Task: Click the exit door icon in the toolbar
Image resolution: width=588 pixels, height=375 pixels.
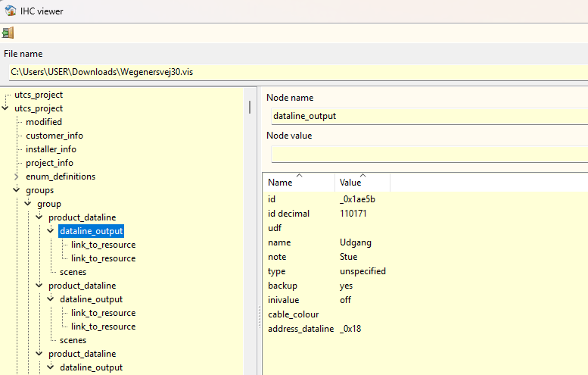Action: point(8,33)
